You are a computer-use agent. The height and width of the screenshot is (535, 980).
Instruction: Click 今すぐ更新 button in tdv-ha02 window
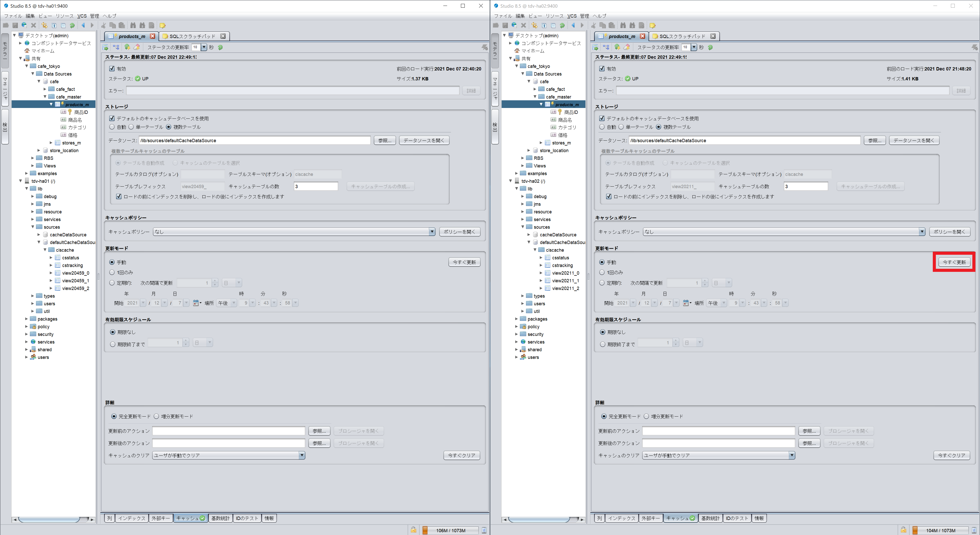[954, 262]
